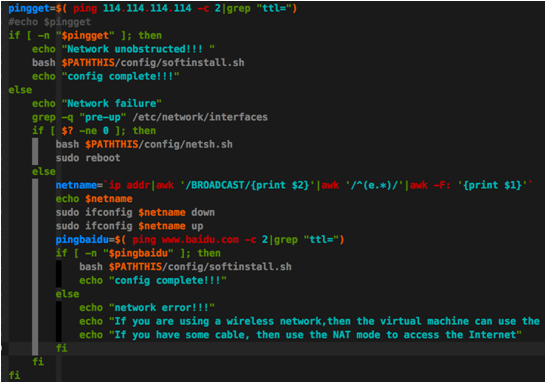Viewport: 546px width, 383px height.
Task: Click the last 'fi' at the bottom
Action: [14, 375]
